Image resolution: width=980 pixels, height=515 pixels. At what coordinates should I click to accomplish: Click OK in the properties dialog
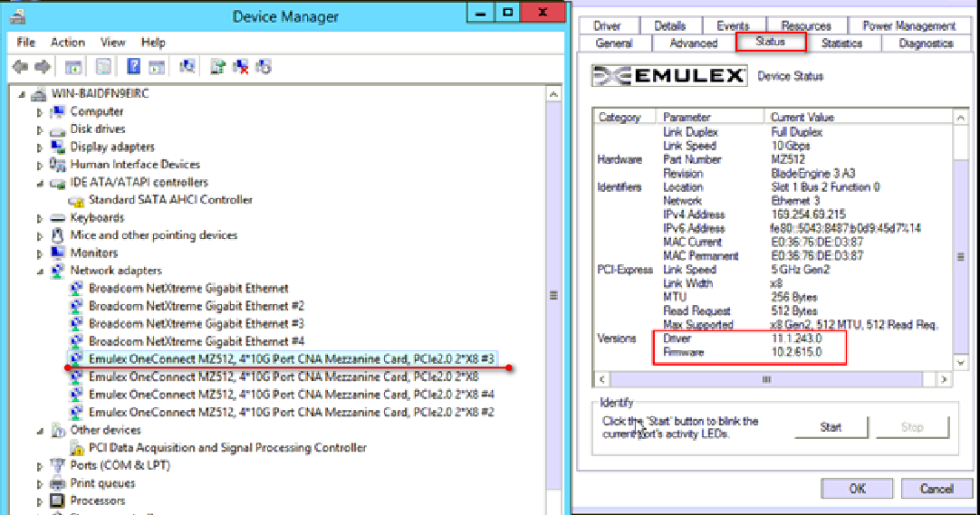click(857, 489)
